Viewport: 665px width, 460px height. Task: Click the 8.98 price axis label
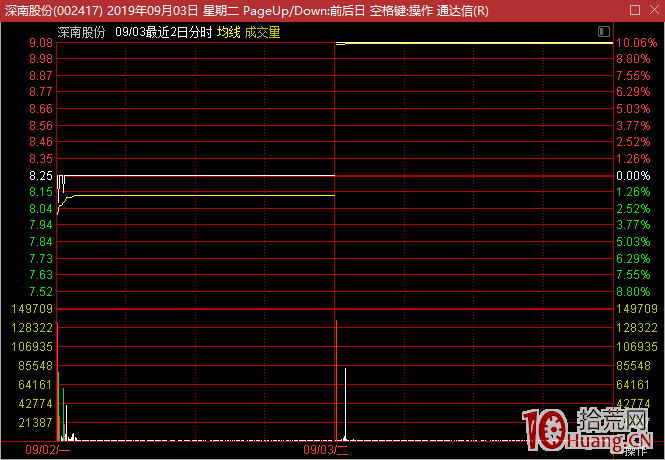[x=41, y=59]
